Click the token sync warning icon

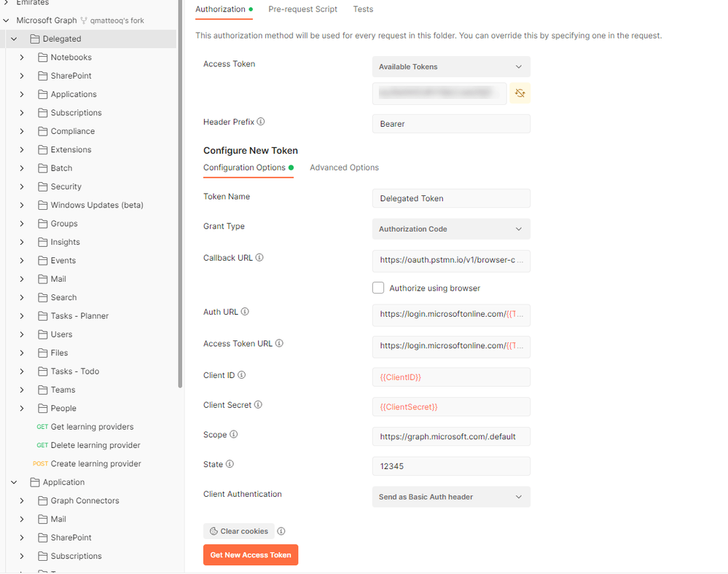tap(520, 93)
